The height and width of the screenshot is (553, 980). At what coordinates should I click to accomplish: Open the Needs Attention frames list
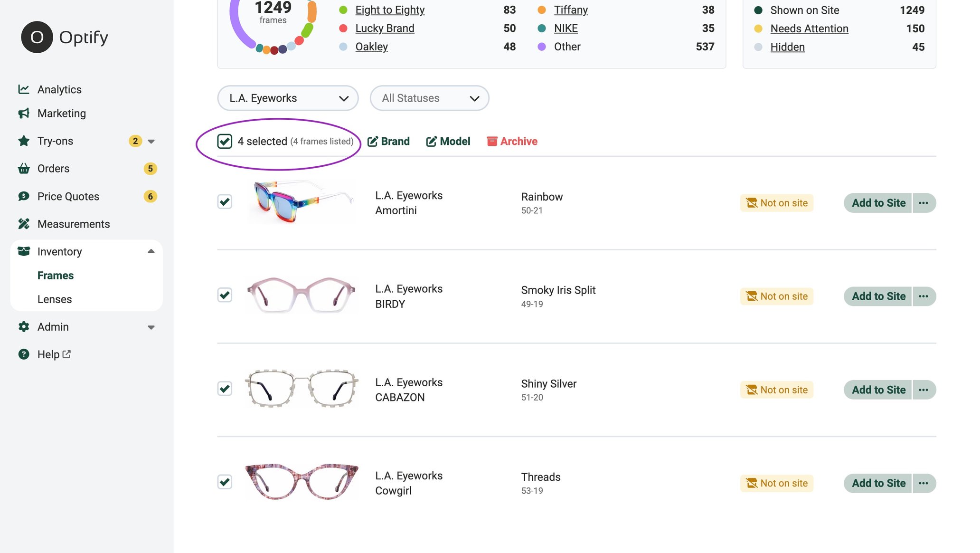pos(809,29)
